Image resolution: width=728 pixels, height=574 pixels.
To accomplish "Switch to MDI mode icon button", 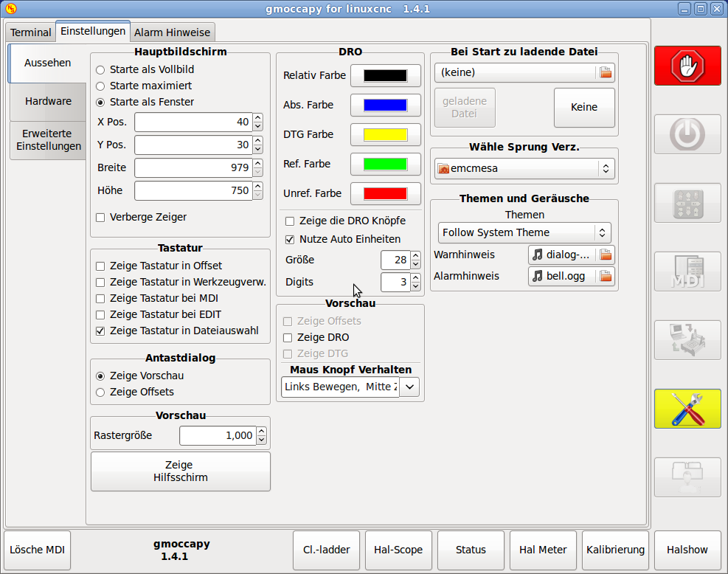I will click(687, 272).
